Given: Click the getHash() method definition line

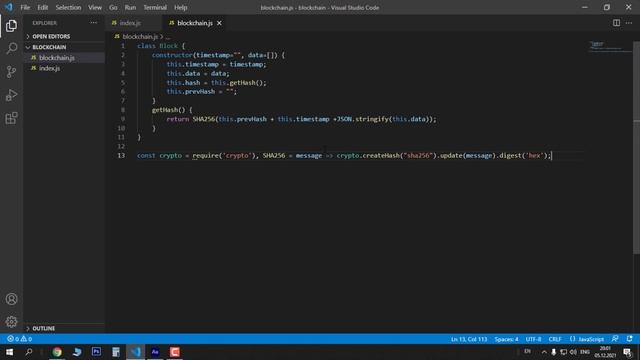Looking at the screenshot, I should pos(172,110).
